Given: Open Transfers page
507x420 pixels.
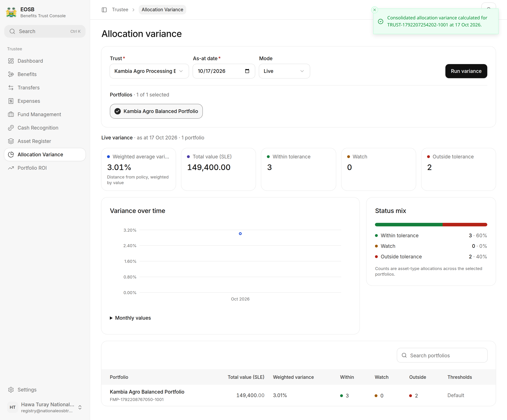Looking at the screenshot, I should coord(45,88).
